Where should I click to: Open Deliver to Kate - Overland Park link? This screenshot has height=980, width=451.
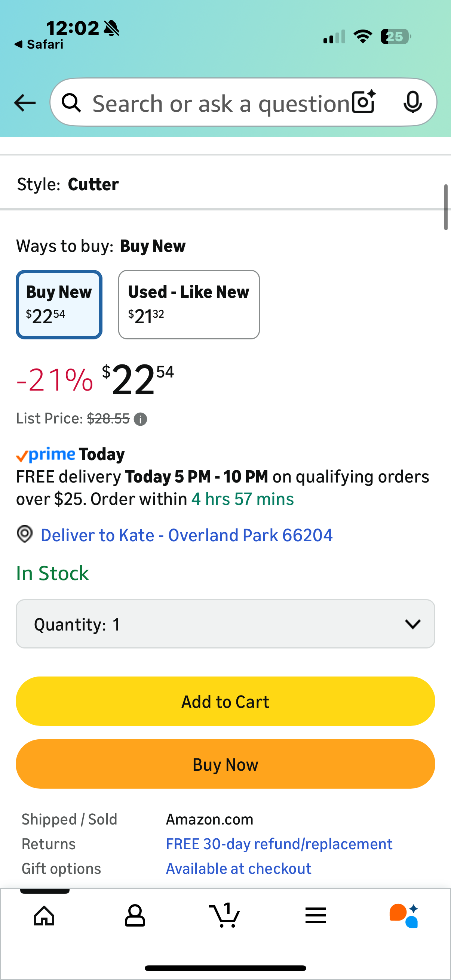click(x=187, y=535)
